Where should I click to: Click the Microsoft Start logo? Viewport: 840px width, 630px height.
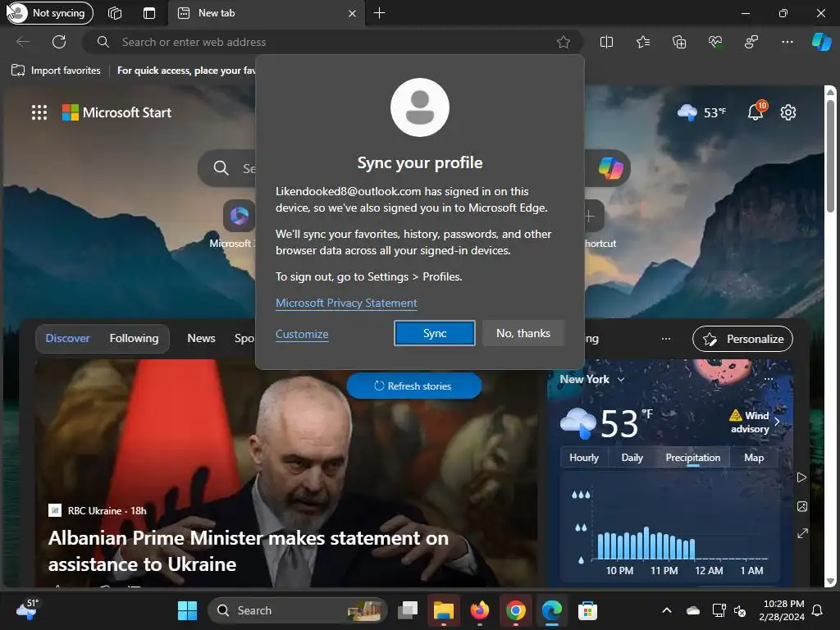point(116,112)
